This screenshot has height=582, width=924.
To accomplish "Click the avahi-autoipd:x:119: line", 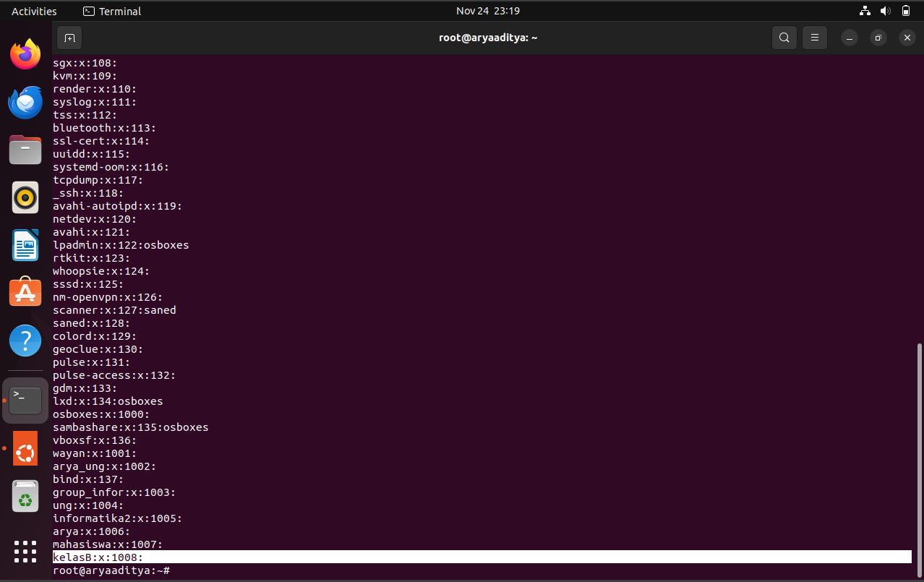I will (x=118, y=206).
